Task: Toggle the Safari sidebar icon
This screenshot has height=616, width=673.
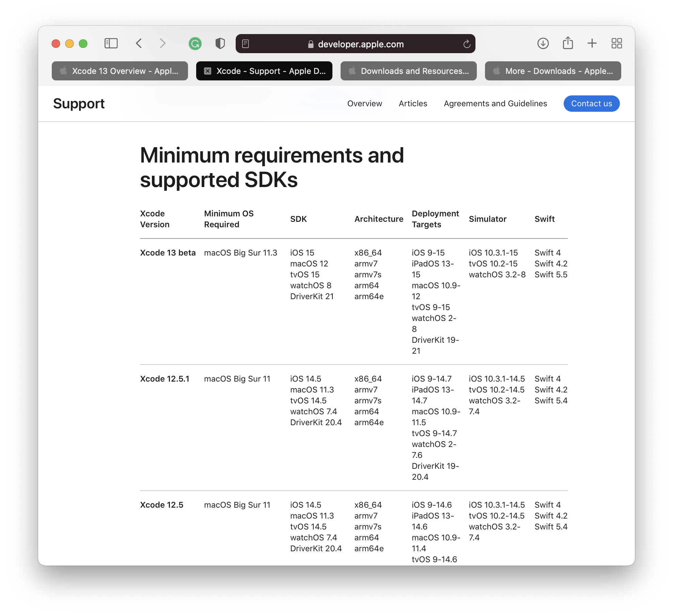Action: pos(111,44)
